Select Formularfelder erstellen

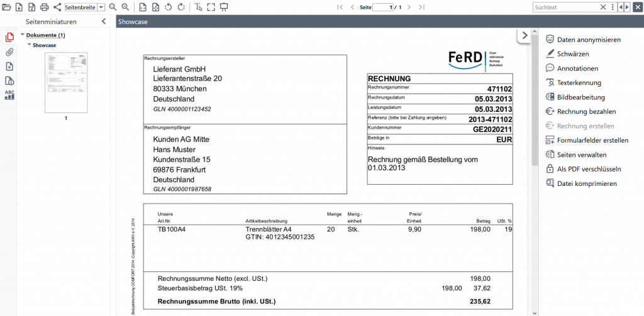click(587, 140)
